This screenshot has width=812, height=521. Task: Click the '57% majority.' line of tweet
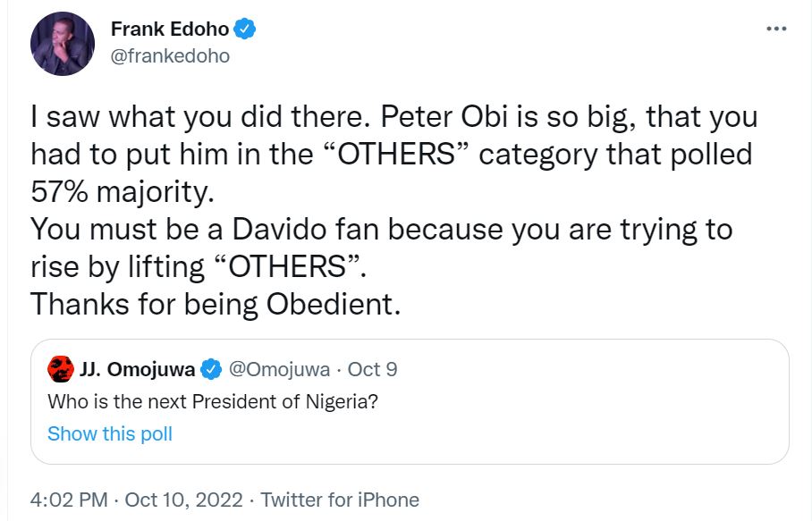pos(123,192)
